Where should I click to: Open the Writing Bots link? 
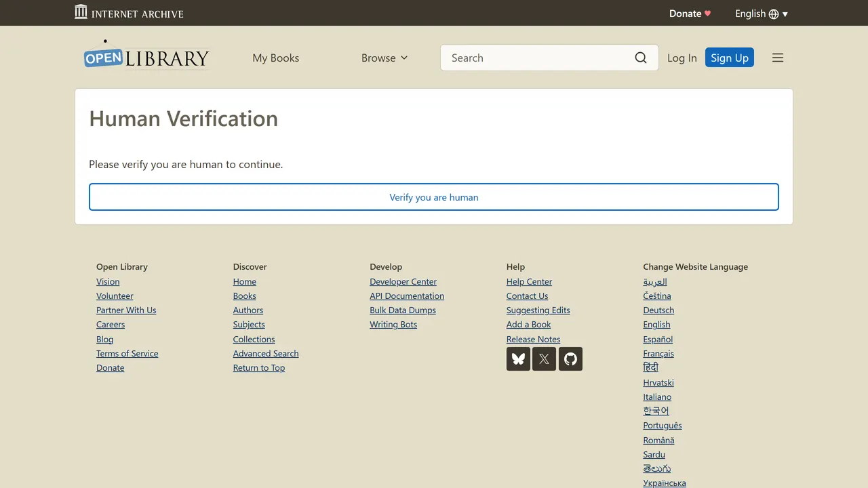393,325
